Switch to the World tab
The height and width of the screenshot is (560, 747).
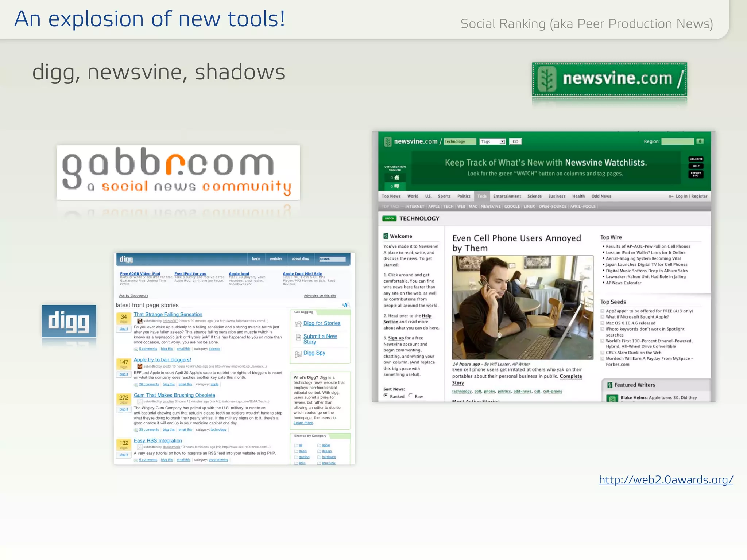tap(413, 196)
